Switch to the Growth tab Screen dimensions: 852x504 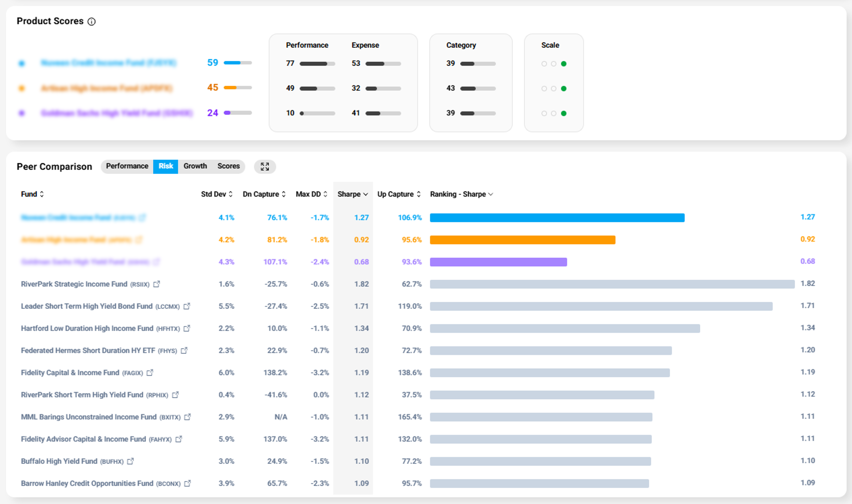pos(195,166)
